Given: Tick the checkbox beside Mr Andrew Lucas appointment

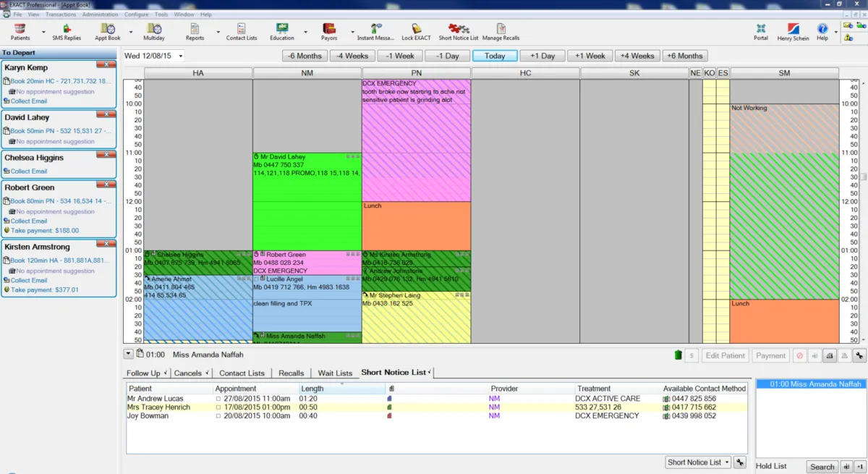Looking at the screenshot, I should point(218,399).
